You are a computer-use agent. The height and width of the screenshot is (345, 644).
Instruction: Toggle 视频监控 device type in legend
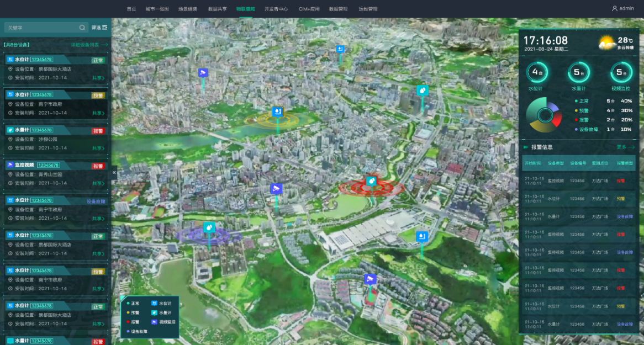coord(155,322)
